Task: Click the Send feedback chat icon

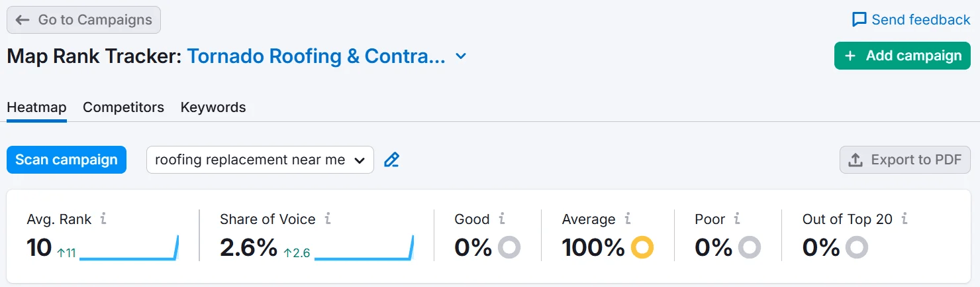Action: tap(859, 20)
